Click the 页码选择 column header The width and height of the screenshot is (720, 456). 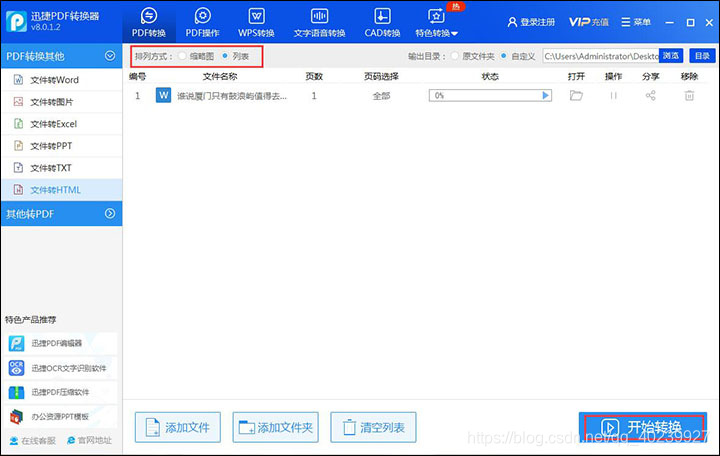[x=381, y=76]
